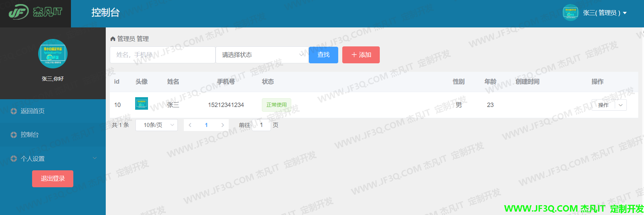
Task: Click the red 添加 button
Action: click(361, 55)
